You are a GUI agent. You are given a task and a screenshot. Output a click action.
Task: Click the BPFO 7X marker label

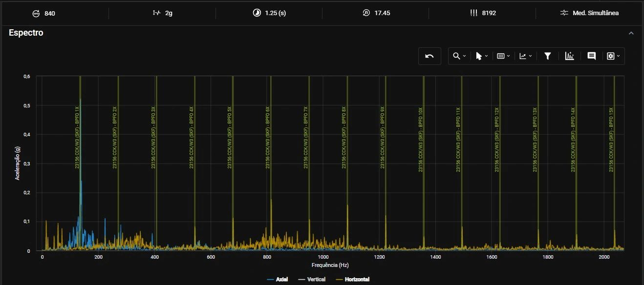click(x=306, y=138)
